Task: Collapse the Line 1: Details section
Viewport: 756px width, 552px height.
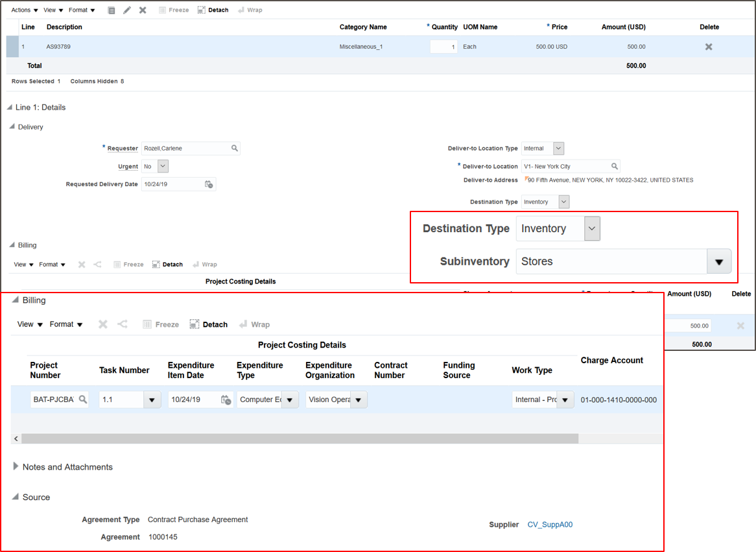Action: coord(10,107)
